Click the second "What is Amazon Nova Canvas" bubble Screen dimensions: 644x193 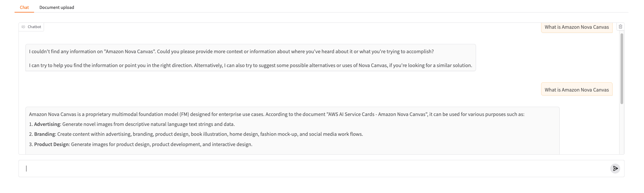click(x=577, y=90)
